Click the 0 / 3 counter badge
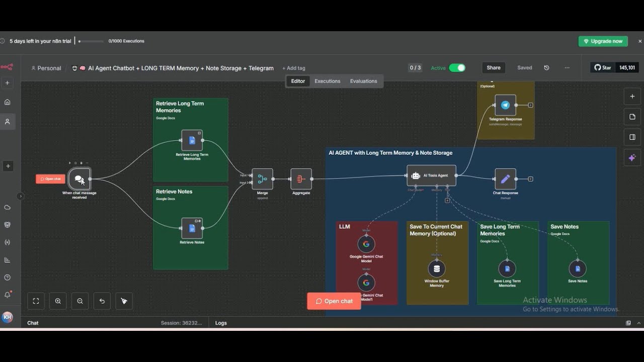The image size is (644, 362). (x=415, y=68)
